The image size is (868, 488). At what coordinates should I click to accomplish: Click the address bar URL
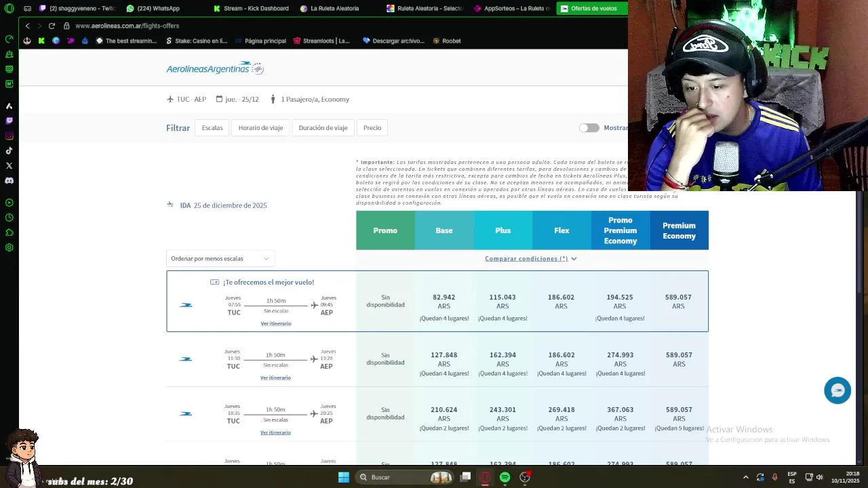[x=127, y=26]
